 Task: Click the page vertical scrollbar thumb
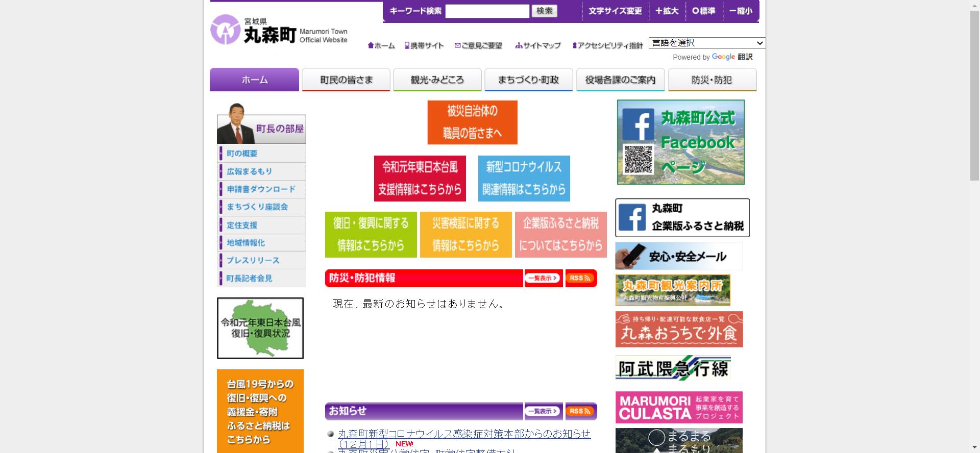974,95
